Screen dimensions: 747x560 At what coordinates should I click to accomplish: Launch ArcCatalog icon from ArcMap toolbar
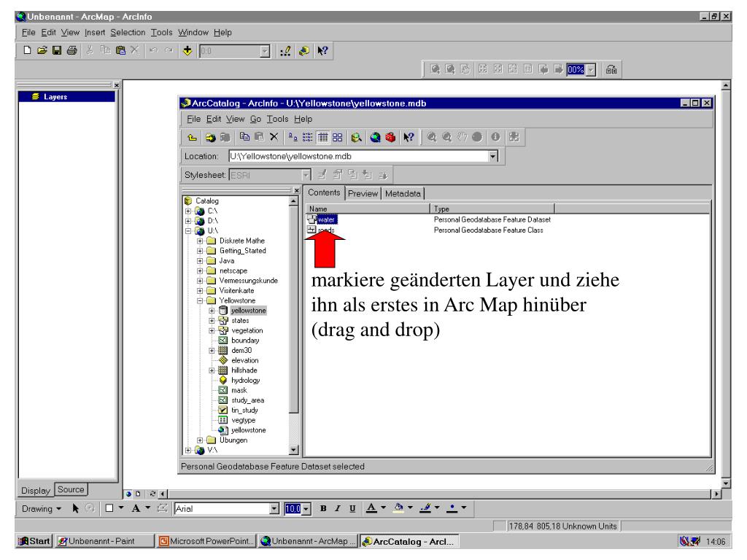303,51
